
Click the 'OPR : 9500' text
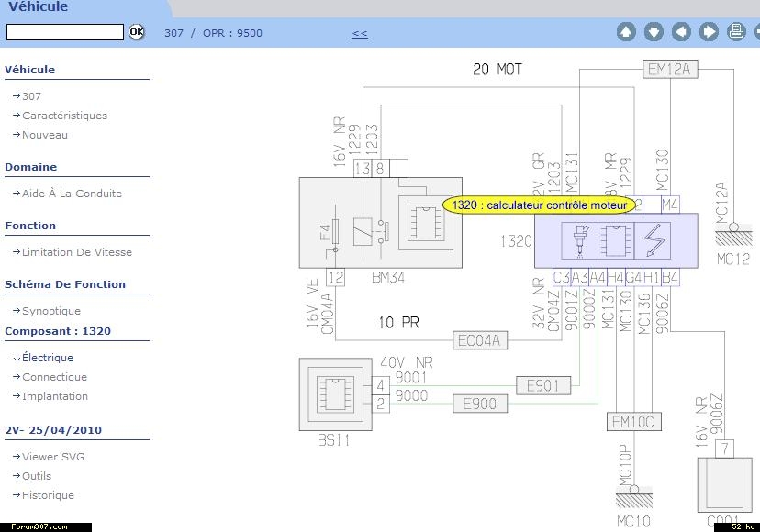(x=232, y=33)
